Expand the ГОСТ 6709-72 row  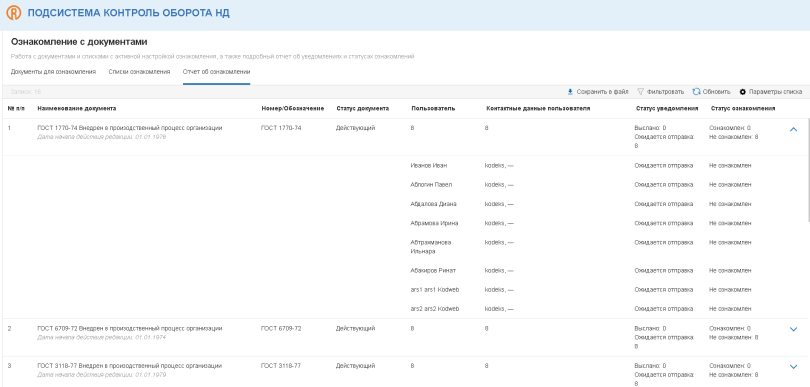pos(793,329)
